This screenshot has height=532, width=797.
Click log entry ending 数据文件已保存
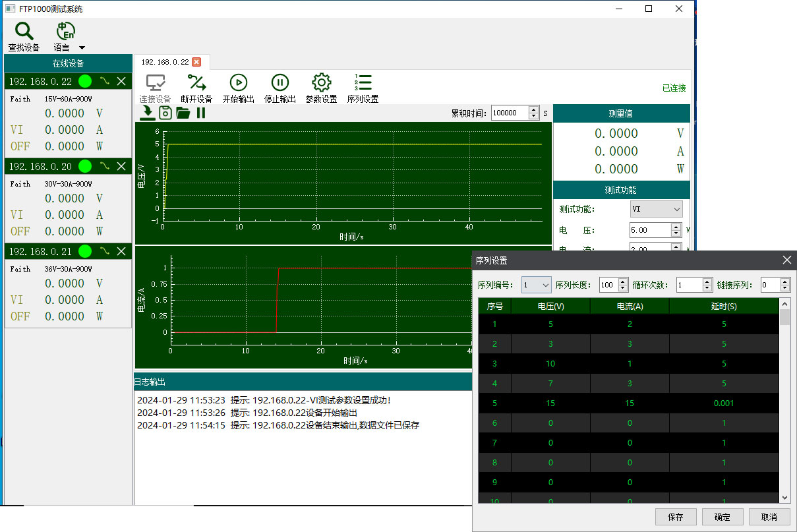click(x=278, y=425)
